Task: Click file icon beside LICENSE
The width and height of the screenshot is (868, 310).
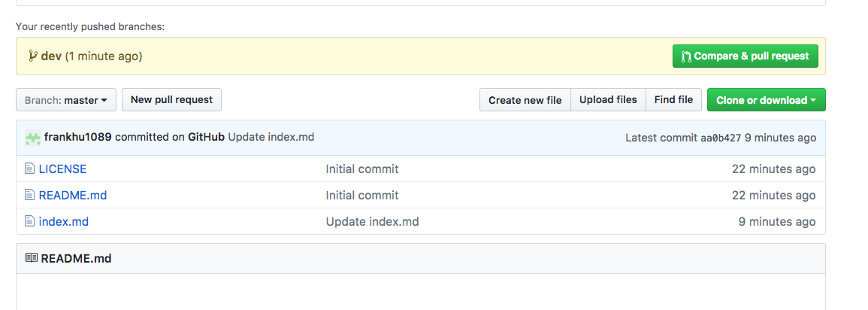Action: [x=30, y=169]
